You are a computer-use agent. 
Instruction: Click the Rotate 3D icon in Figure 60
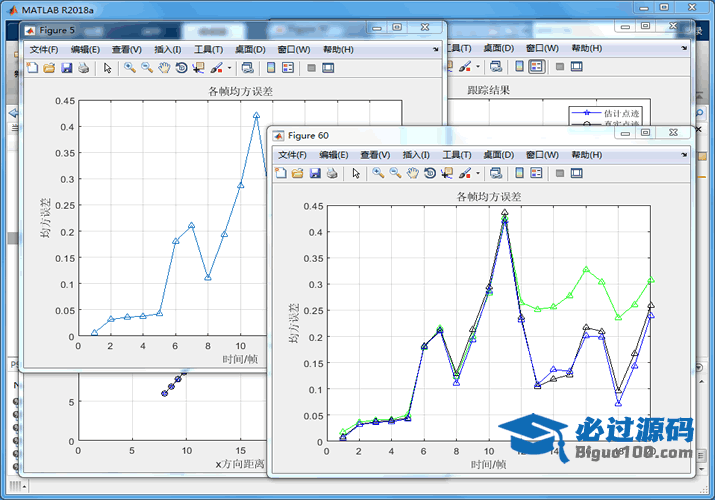[429, 173]
